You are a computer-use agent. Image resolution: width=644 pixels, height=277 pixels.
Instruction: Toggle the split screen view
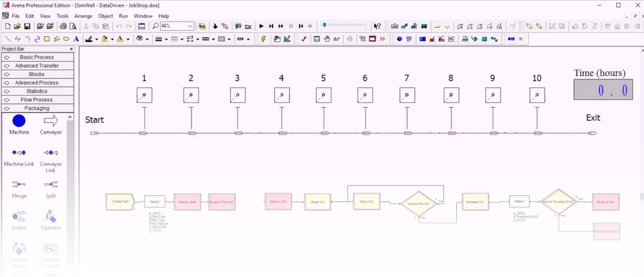[x=142, y=26]
